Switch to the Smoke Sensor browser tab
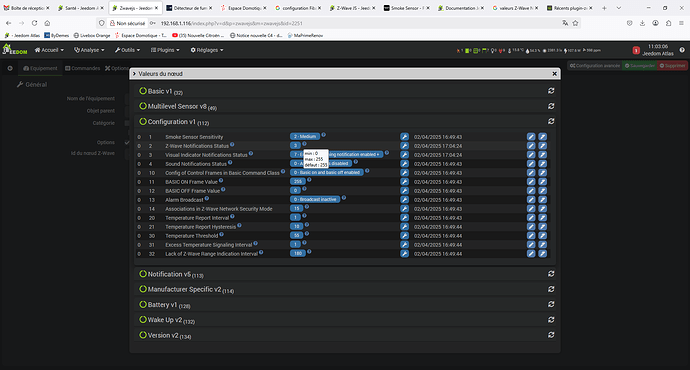This screenshot has height=370, width=690. [x=406, y=8]
